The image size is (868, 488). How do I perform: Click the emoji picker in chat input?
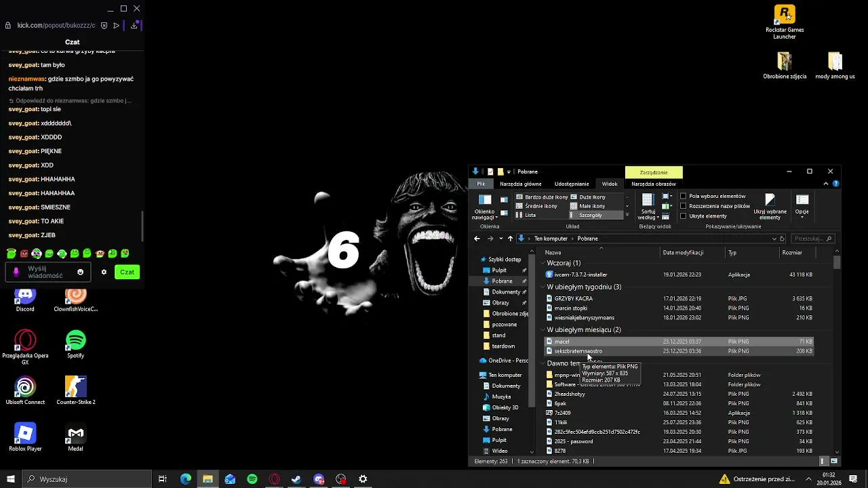80,272
